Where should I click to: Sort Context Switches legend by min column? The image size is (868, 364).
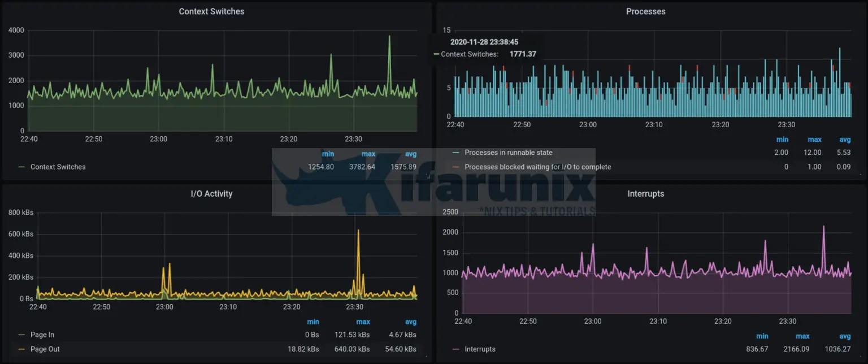click(x=328, y=153)
